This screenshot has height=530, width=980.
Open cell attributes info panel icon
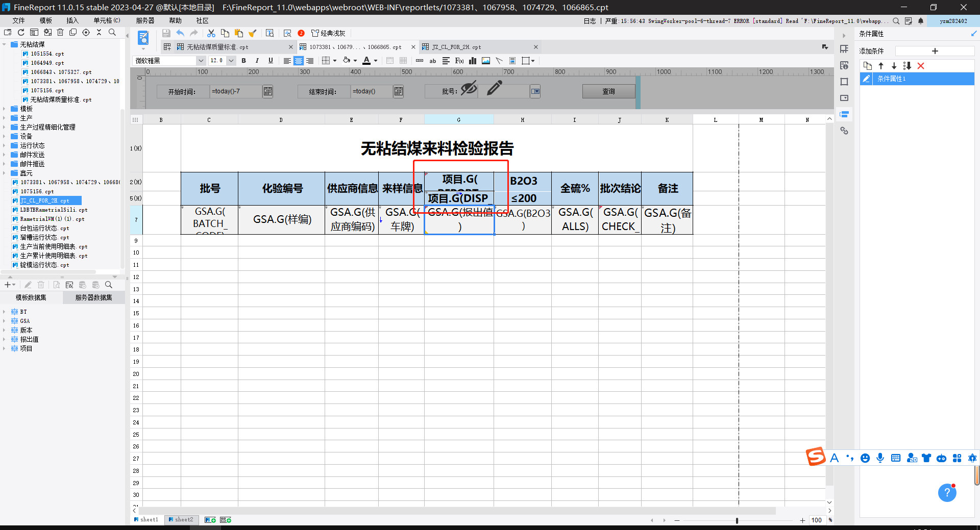tap(844, 65)
